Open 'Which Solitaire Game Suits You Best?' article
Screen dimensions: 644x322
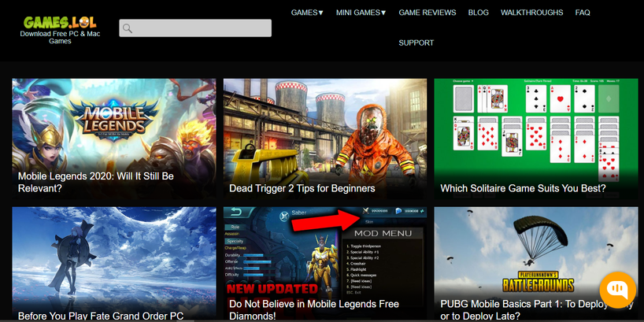pyautogui.click(x=523, y=188)
